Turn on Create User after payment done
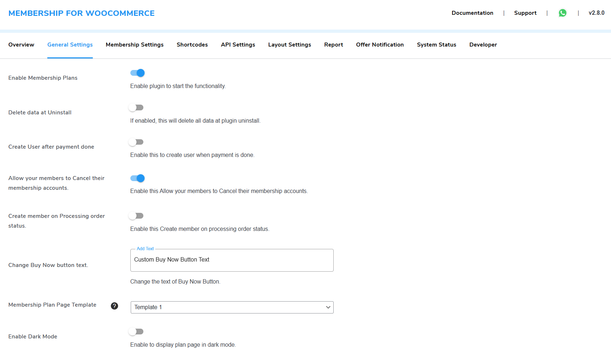The image size is (611, 364). [x=136, y=142]
